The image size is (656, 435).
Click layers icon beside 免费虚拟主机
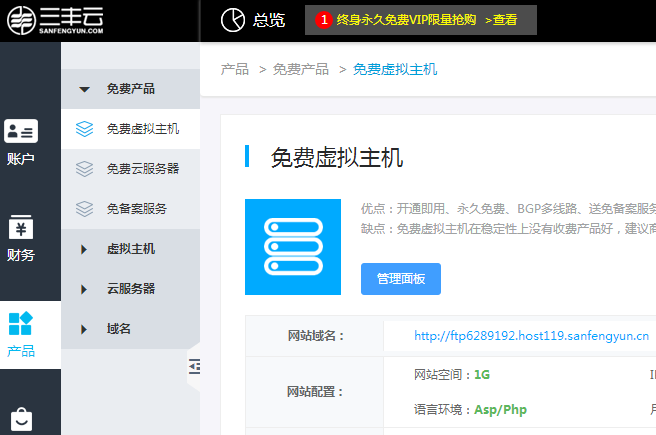[84, 129]
